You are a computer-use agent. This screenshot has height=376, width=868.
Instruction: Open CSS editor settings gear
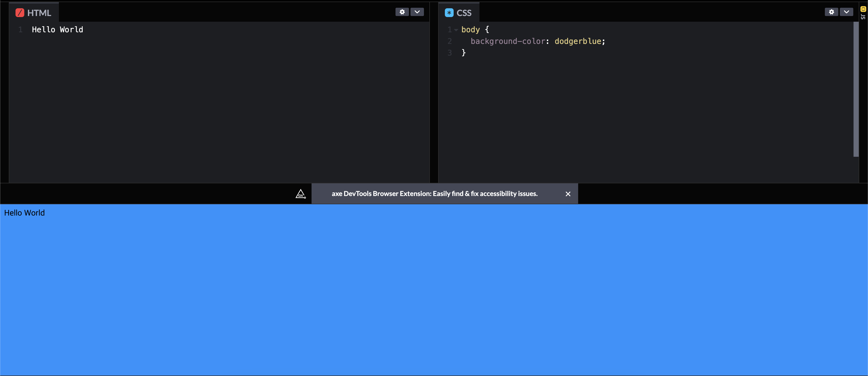pos(831,12)
